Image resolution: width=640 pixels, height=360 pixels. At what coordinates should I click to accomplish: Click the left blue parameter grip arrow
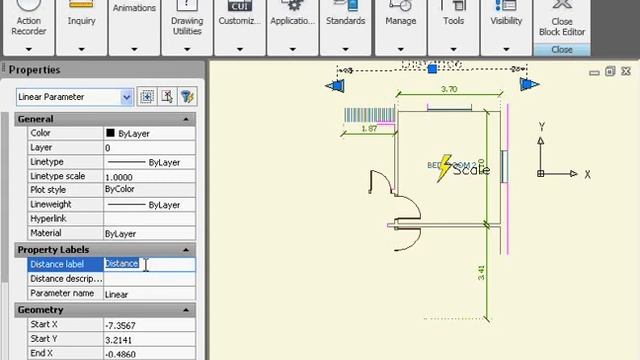point(336,86)
